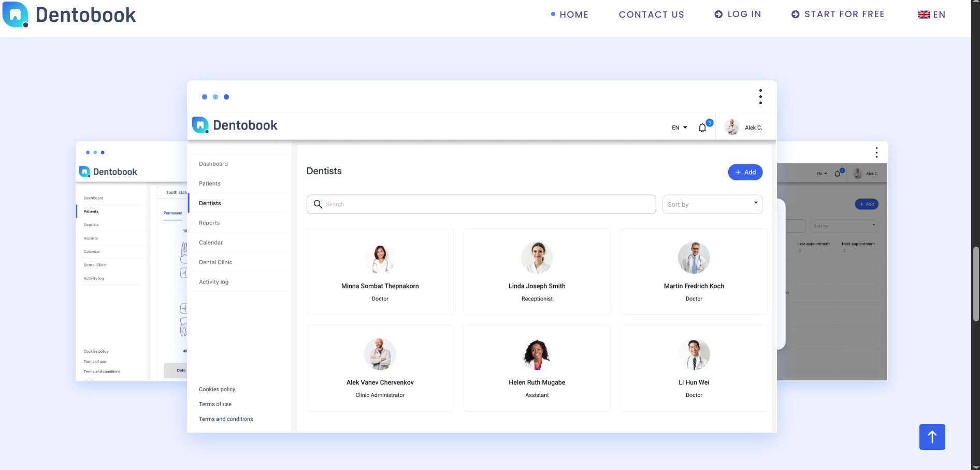Image resolution: width=980 pixels, height=470 pixels.
Task: Open the site language EN selector
Action: pyautogui.click(x=932, y=15)
